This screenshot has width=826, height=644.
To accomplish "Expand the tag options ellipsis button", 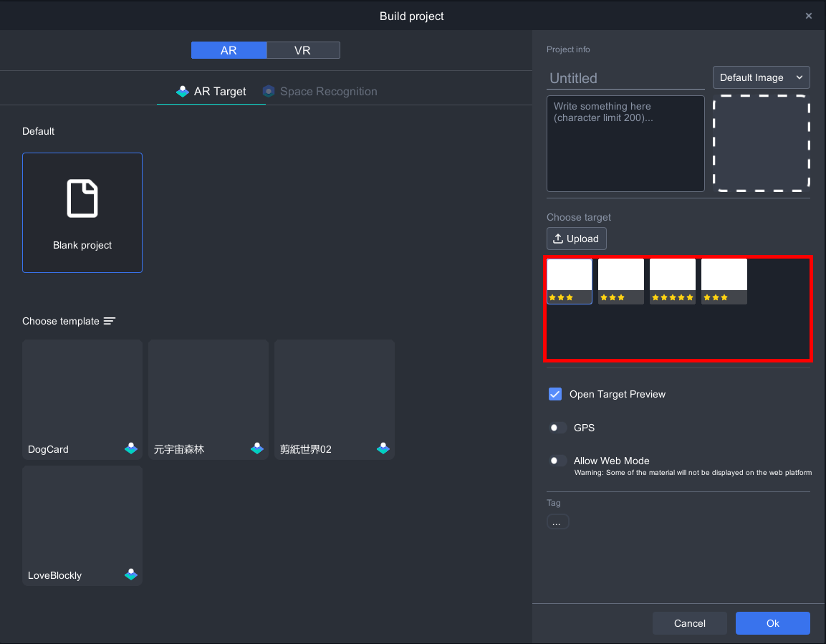I will point(557,522).
